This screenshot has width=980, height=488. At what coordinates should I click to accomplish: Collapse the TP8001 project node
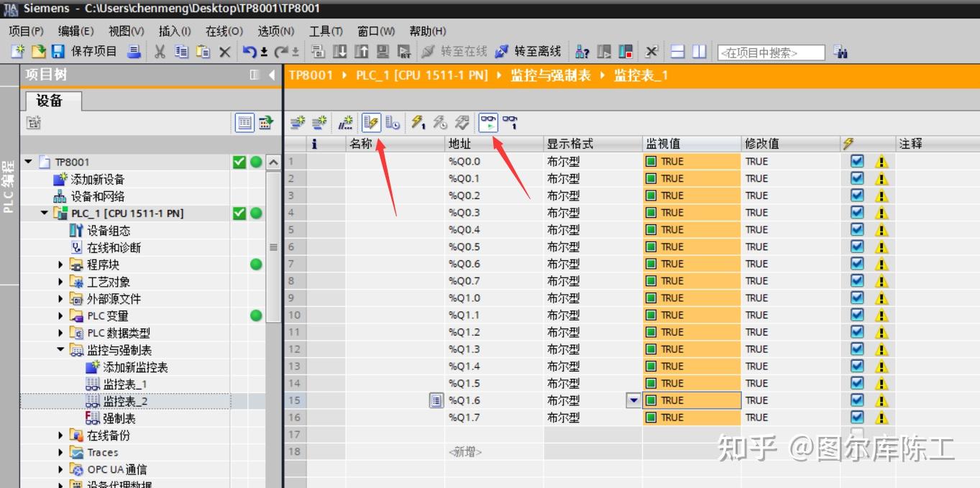click(28, 162)
